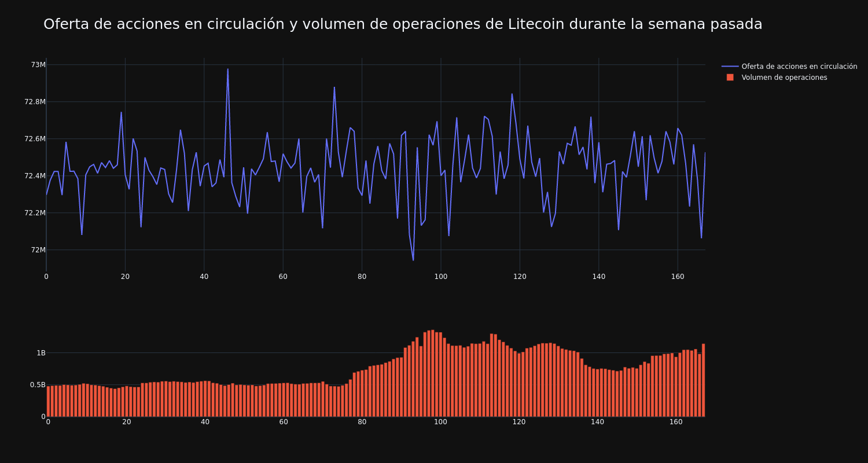Click the 72.8M y-axis label

click(35, 101)
